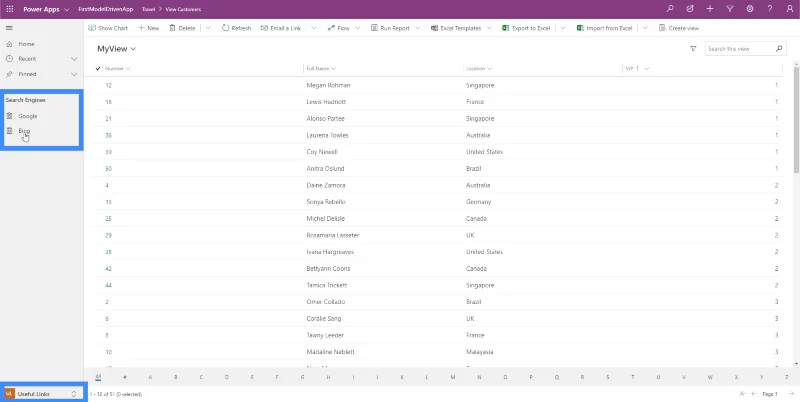Click the search view magnifier icon
Screen dimensions: 800x402
(779, 48)
